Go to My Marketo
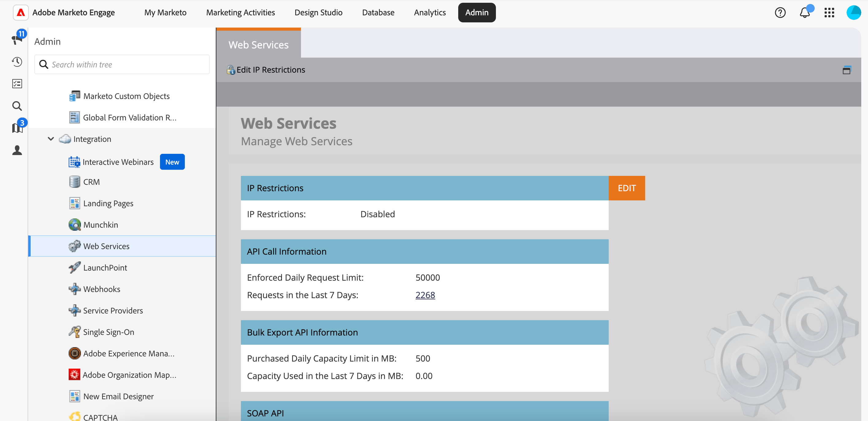868x421 pixels. coord(165,13)
